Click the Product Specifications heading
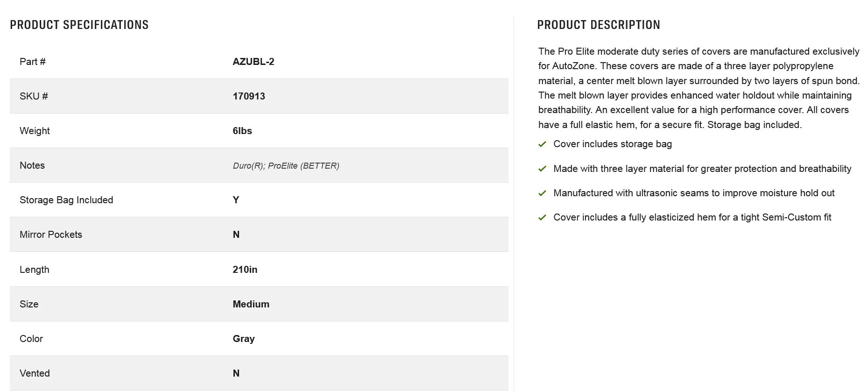Screen dimensions: 868x392 [79, 25]
